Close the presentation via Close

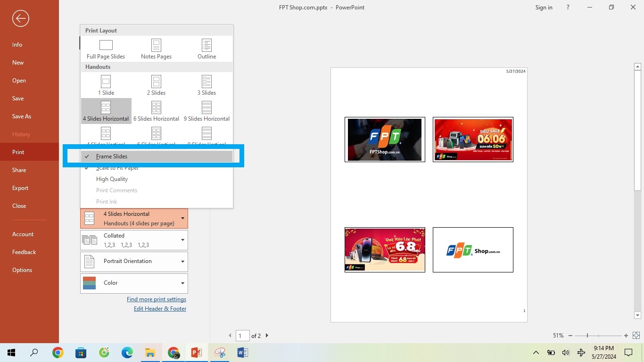tap(29, 206)
